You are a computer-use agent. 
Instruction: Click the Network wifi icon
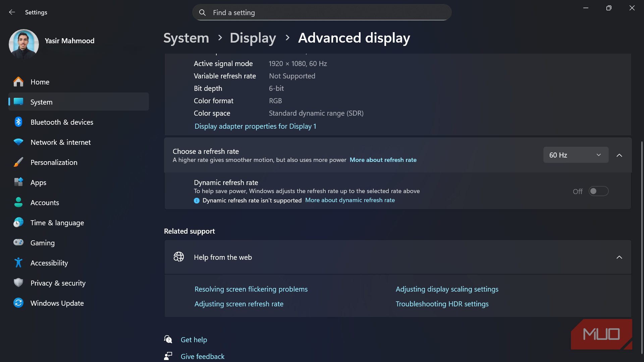(18, 142)
